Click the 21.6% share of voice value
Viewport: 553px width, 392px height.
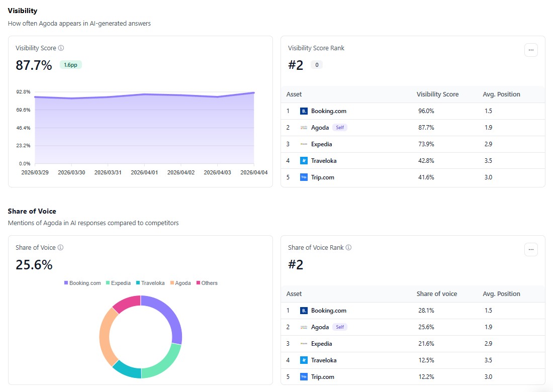426,344
